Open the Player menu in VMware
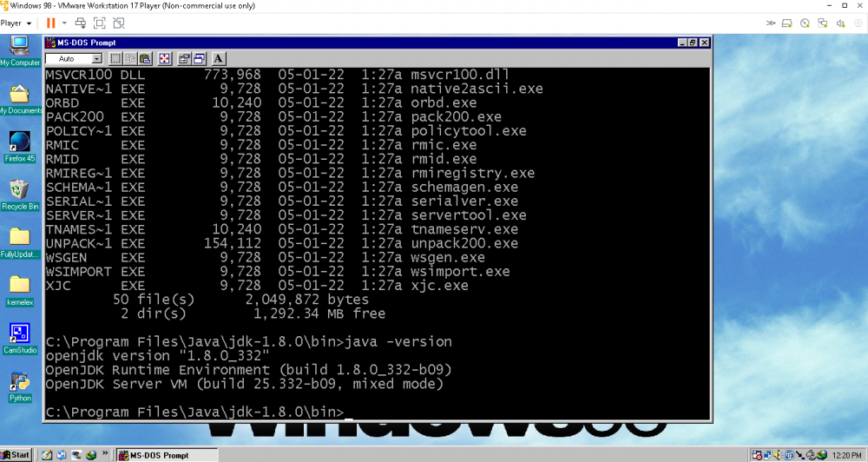This screenshot has height=462, width=868. 16,23
